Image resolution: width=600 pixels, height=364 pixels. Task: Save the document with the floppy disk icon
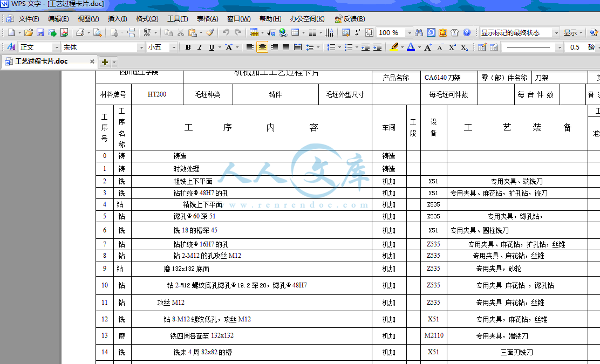[40, 32]
